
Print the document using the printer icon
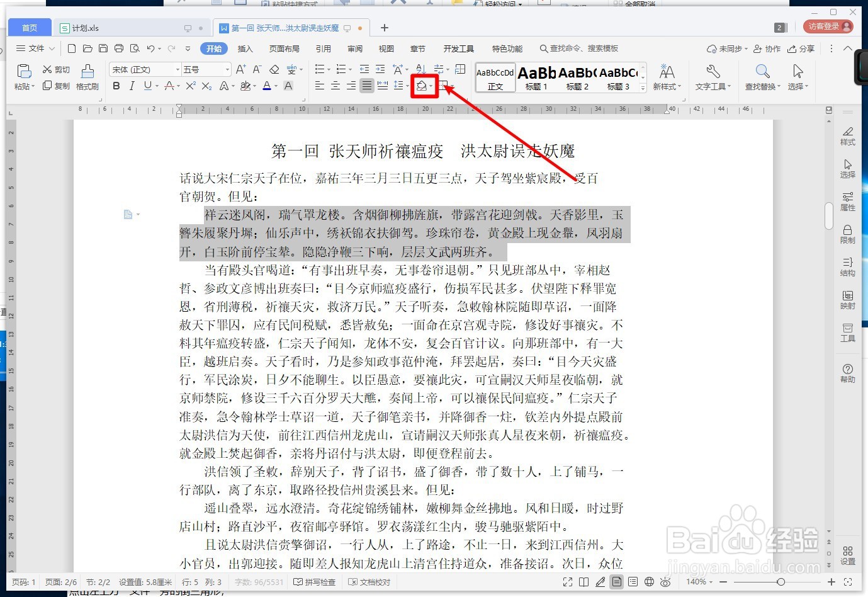point(119,48)
